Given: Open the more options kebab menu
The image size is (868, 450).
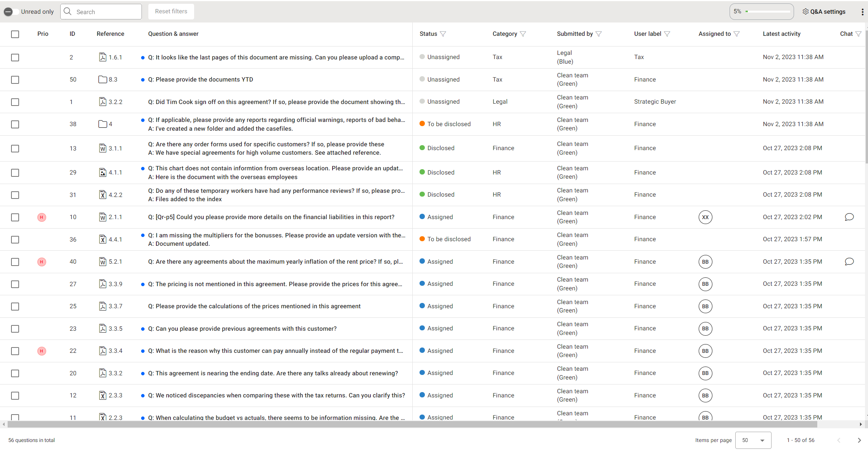Looking at the screenshot, I should click(x=862, y=12).
